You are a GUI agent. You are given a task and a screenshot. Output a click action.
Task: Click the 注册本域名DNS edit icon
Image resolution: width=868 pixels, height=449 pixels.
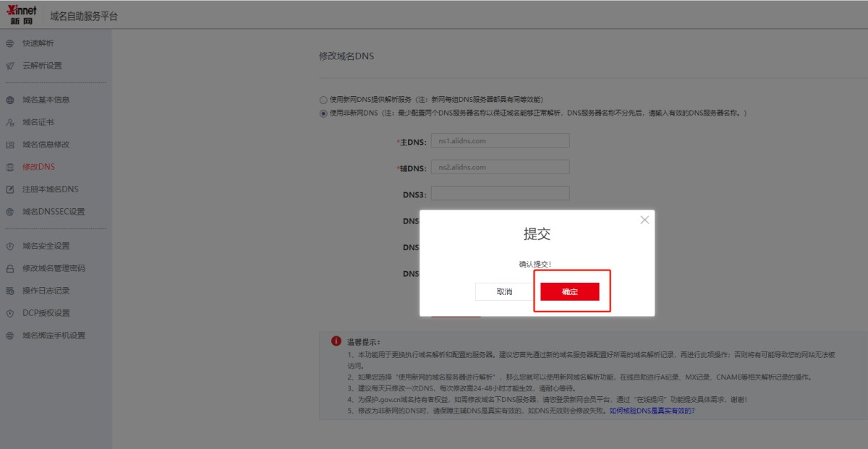point(10,189)
